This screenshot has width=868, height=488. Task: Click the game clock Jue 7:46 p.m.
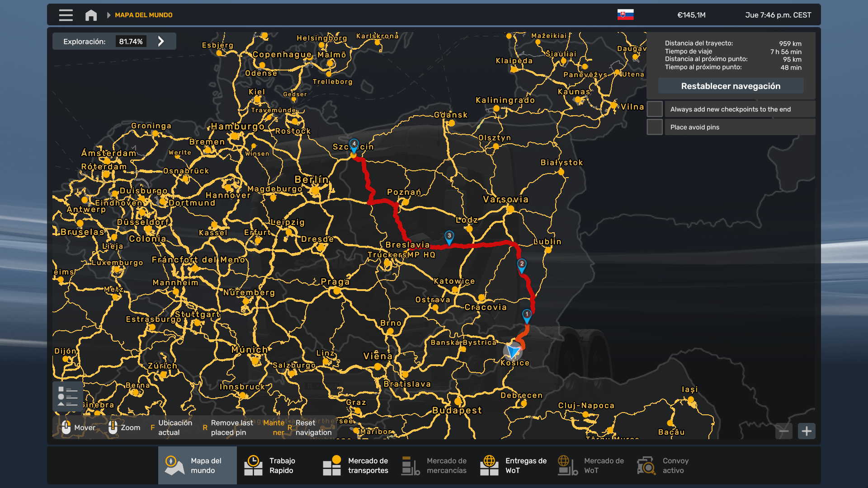pyautogui.click(x=778, y=15)
